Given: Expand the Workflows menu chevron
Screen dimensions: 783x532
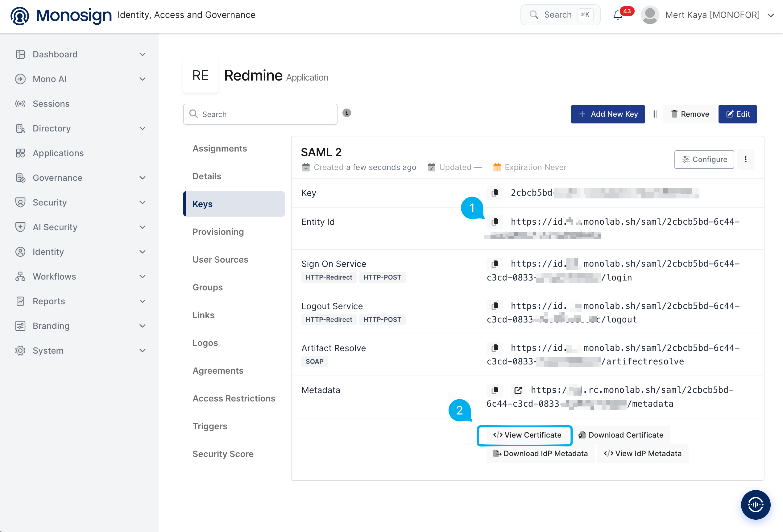Looking at the screenshot, I should point(143,276).
